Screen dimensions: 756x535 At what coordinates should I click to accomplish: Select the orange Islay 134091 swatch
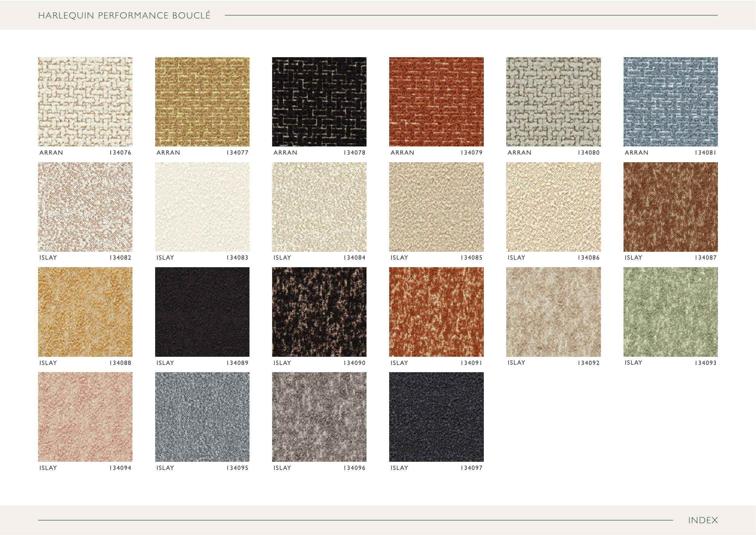pyautogui.click(x=436, y=312)
